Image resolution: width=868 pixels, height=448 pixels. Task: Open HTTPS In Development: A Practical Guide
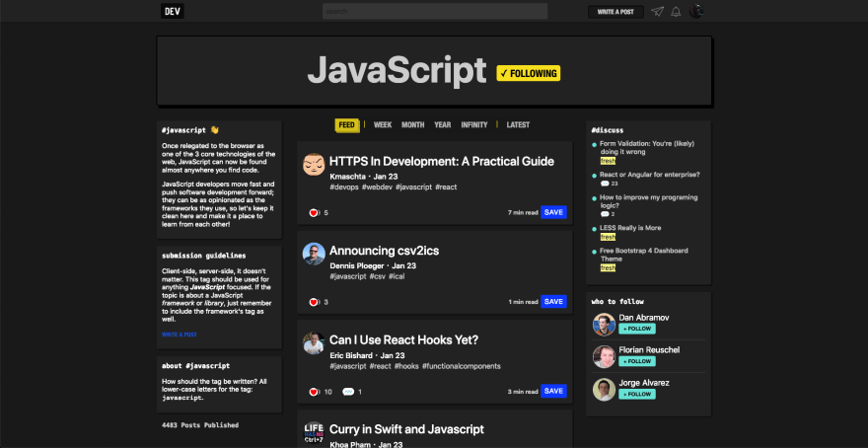(442, 161)
